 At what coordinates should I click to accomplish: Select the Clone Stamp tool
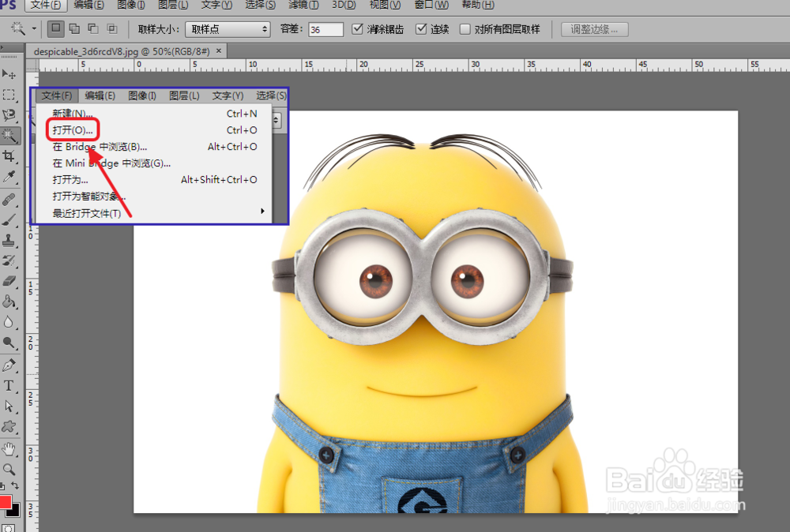(x=9, y=241)
